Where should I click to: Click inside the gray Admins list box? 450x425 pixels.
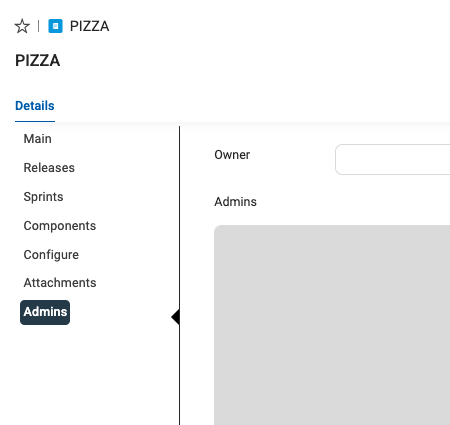[332, 325]
